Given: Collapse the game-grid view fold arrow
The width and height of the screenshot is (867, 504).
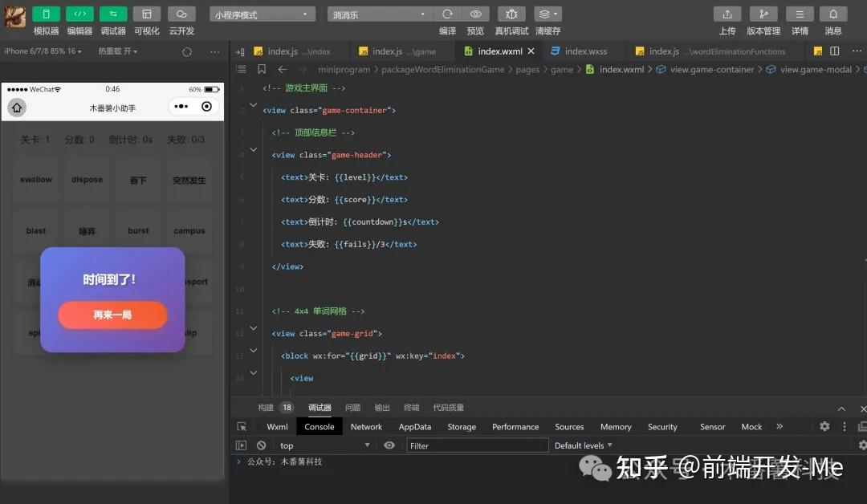Looking at the screenshot, I should (253, 327).
